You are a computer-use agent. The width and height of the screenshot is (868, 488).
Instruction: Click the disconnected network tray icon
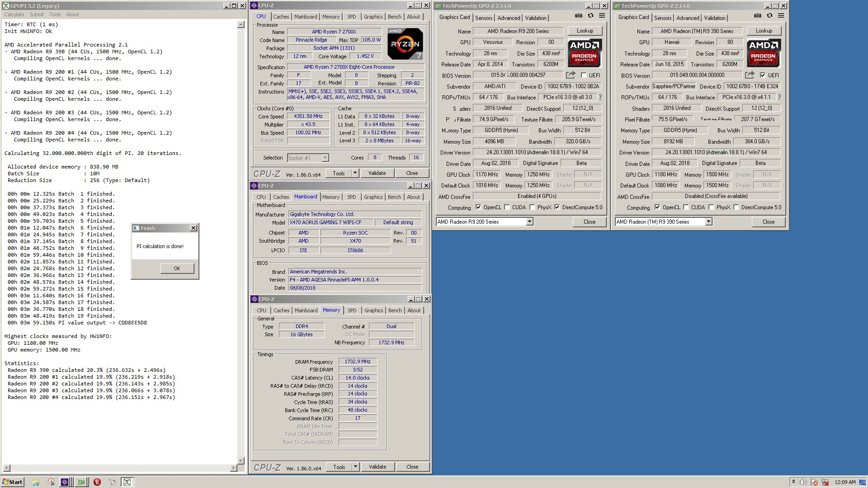coord(825,482)
